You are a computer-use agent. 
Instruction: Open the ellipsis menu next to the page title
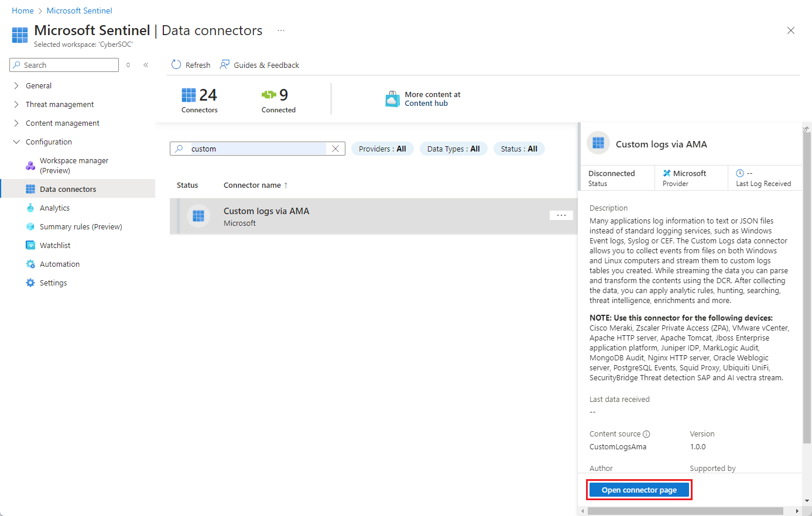[280, 30]
